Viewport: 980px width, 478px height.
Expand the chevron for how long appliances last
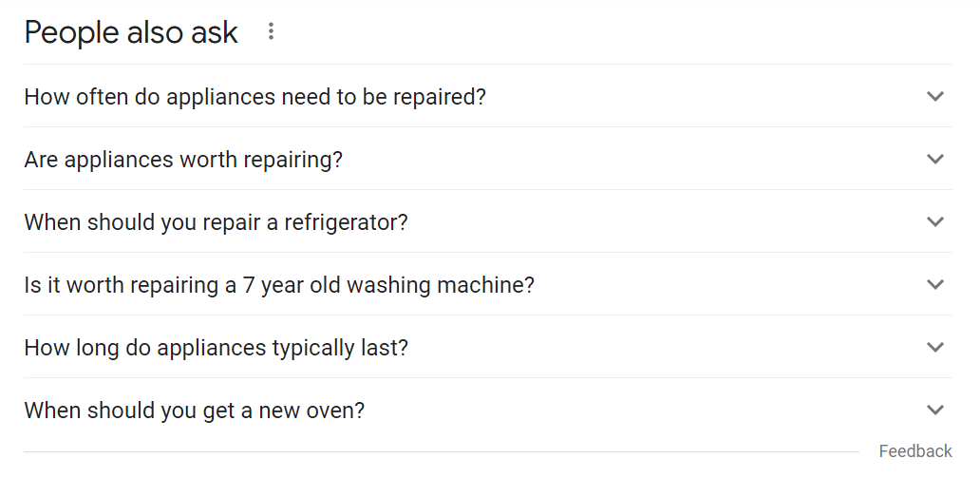pos(935,347)
